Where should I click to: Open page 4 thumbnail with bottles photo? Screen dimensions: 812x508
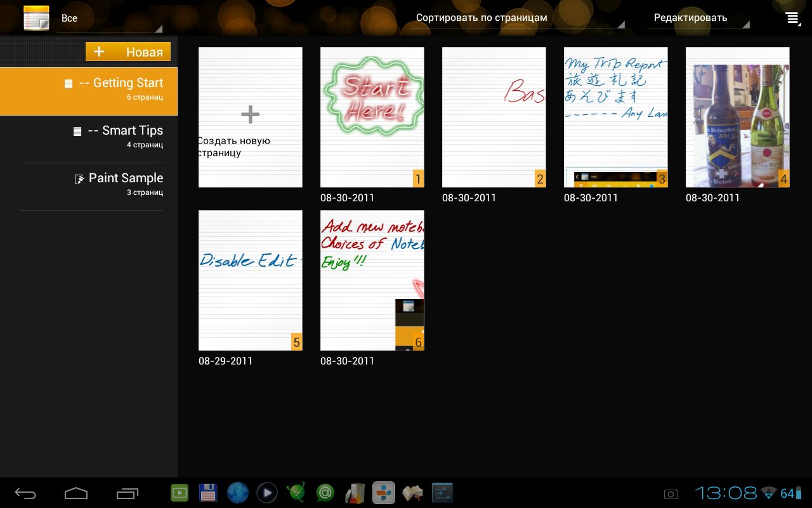737,117
